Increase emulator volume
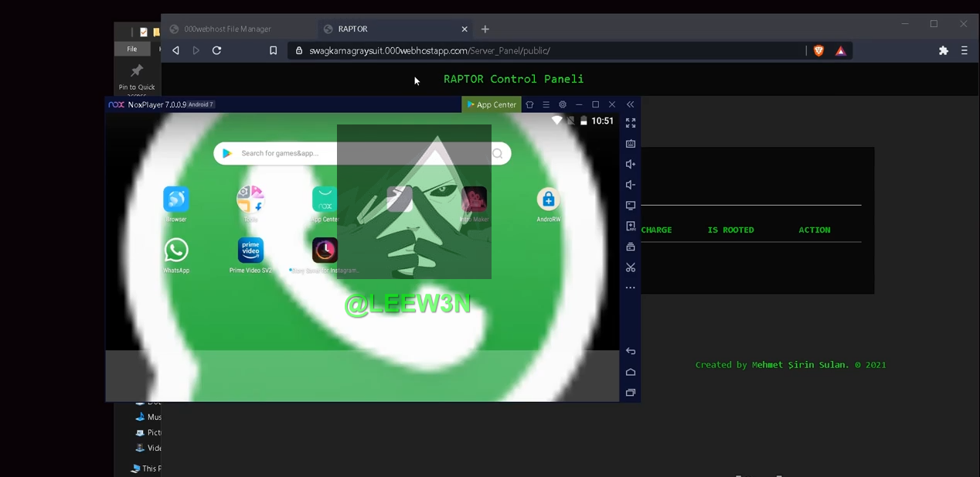The image size is (980, 477). (x=631, y=164)
